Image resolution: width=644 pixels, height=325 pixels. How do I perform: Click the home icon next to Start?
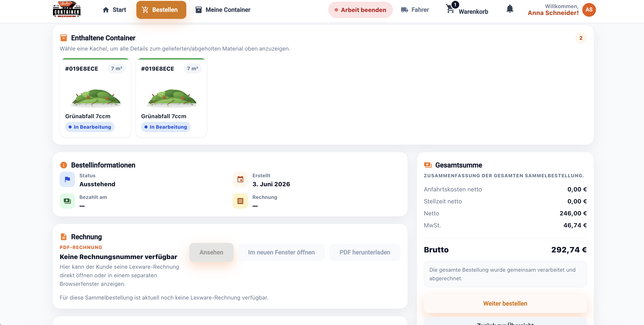(x=106, y=10)
